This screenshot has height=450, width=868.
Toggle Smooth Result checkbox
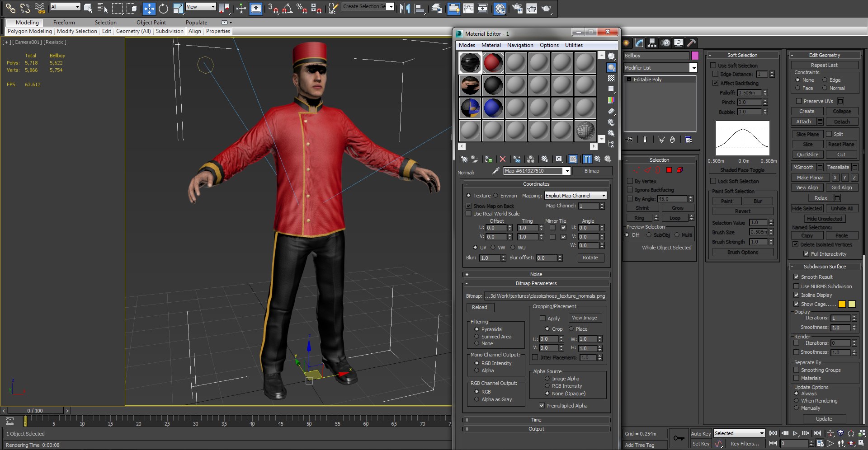[x=796, y=277]
